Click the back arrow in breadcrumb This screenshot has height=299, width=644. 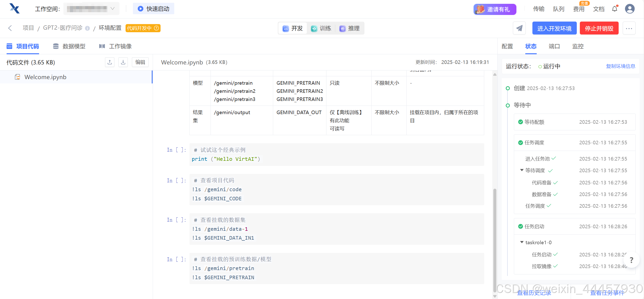coord(10,28)
